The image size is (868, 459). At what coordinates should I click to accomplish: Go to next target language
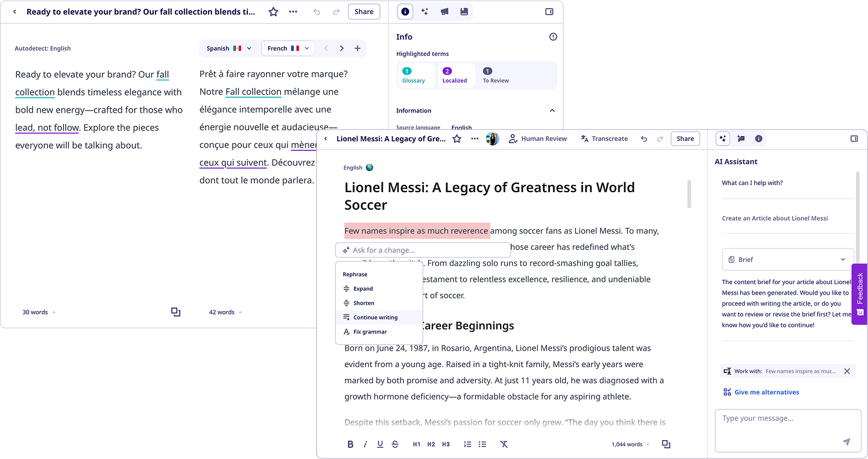click(x=342, y=48)
